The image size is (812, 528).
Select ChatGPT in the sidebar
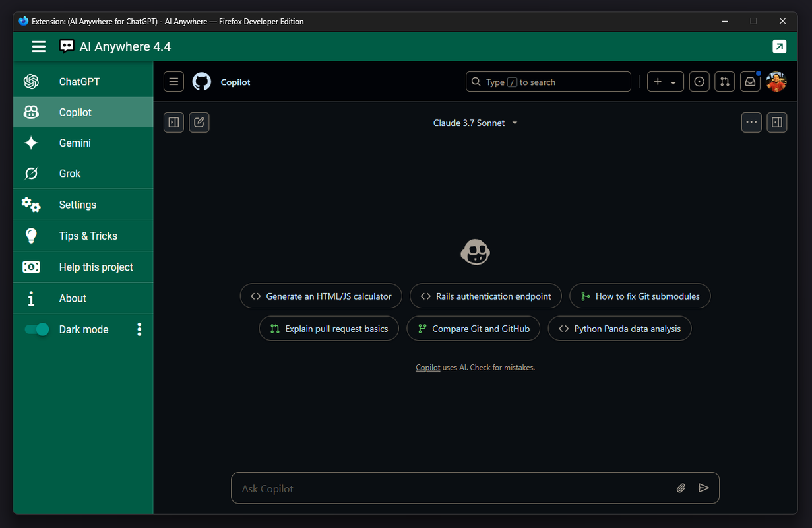click(83, 82)
